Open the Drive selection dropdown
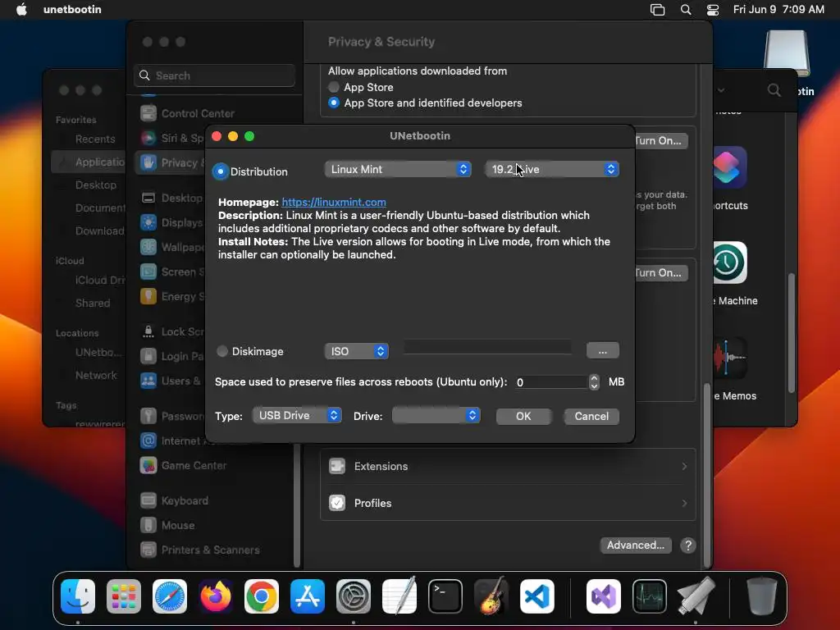This screenshot has width=840, height=630. click(436, 415)
